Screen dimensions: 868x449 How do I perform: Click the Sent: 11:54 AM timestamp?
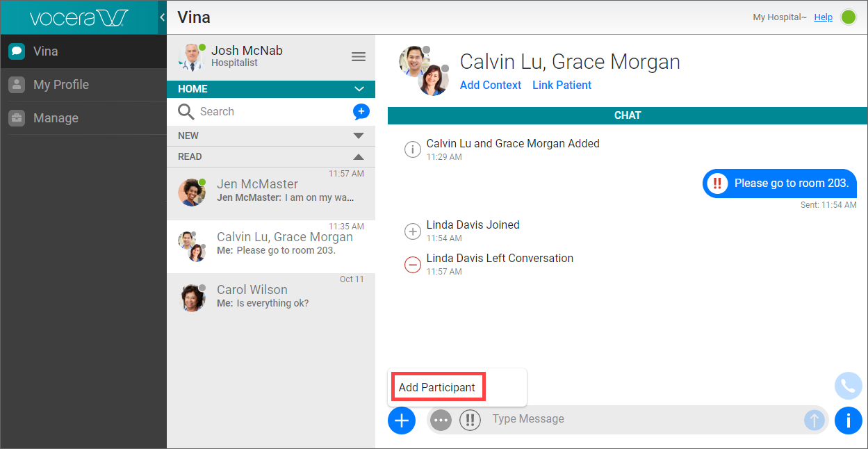tap(828, 205)
